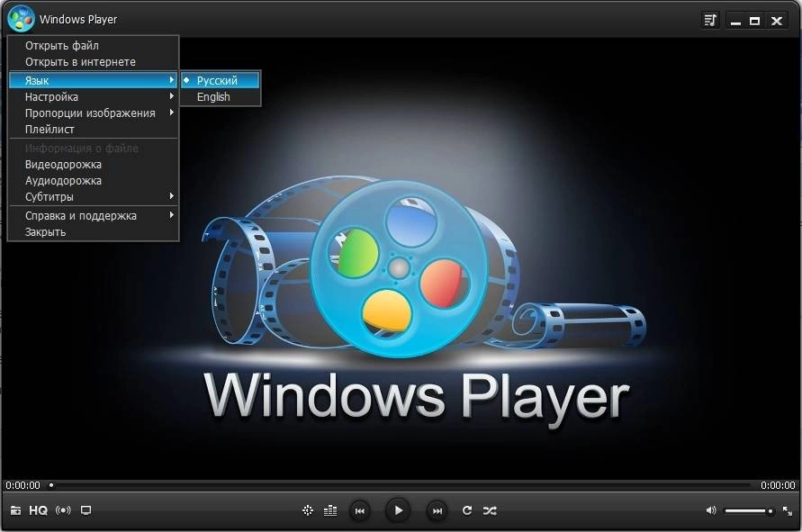Toggle repeat playback mode
Viewport: 802px width, 532px height.
466,510
